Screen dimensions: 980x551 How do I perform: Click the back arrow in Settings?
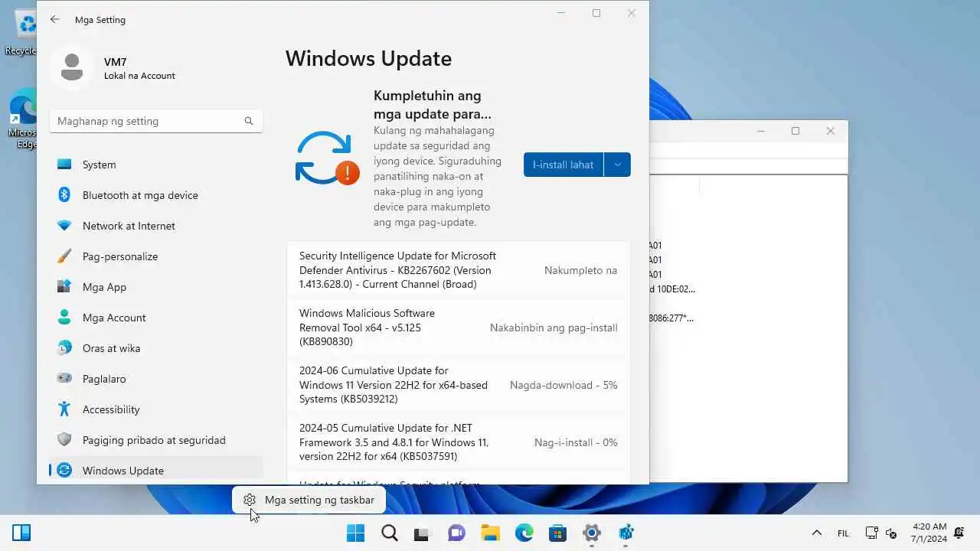click(54, 20)
